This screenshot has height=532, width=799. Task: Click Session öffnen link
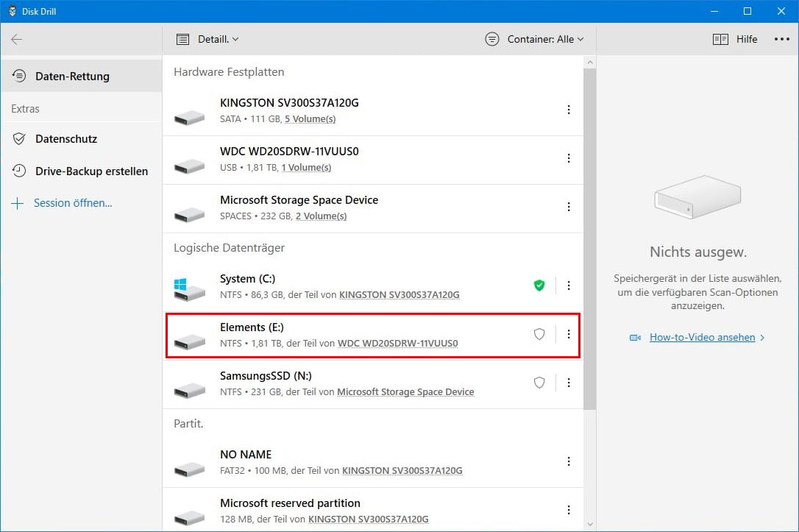coord(73,203)
